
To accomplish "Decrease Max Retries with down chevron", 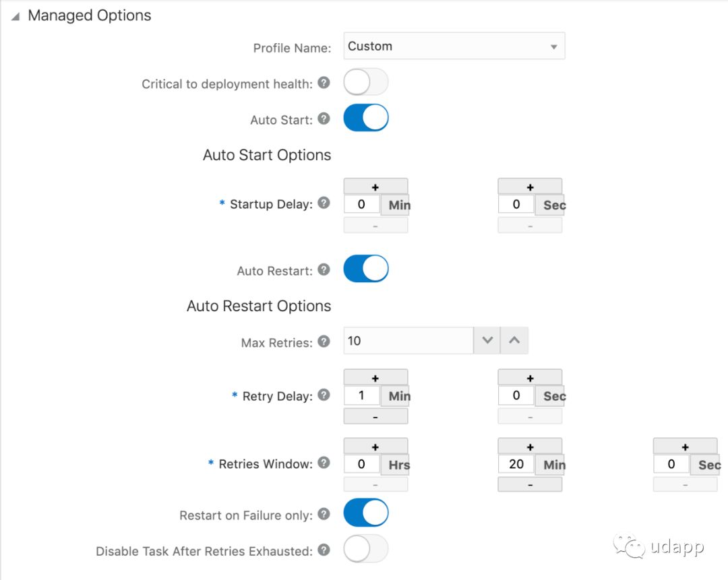I will click(487, 341).
